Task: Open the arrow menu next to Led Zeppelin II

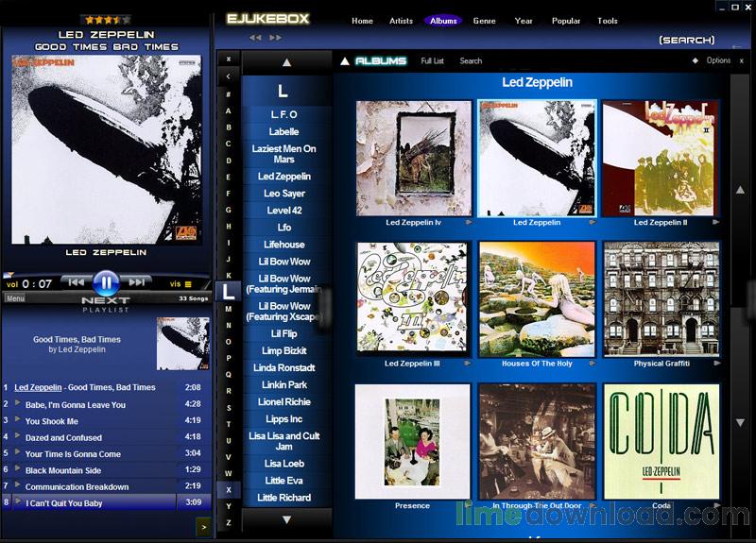Action: tap(716, 222)
